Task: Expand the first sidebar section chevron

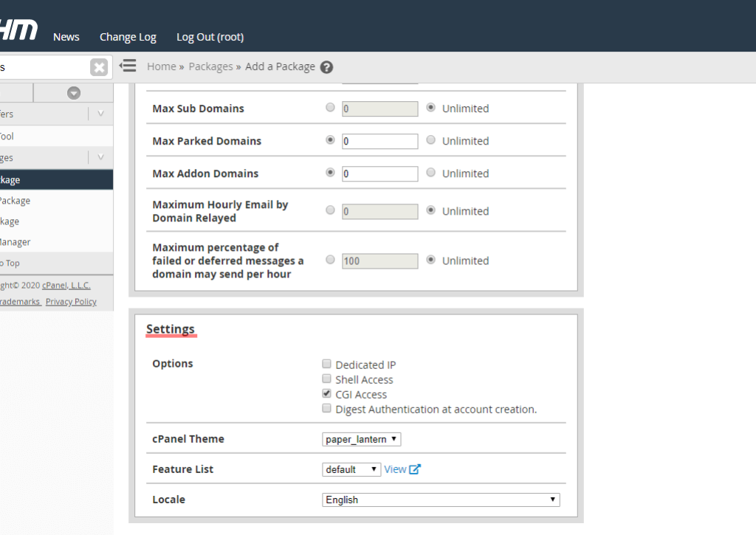Action: coord(100,114)
